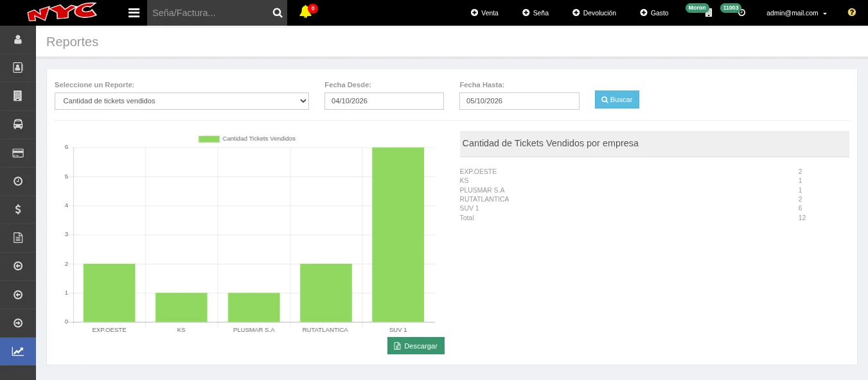Select the PLUSMAR S.A row in the table
The height and width of the screenshot is (380, 868).
tap(655, 190)
